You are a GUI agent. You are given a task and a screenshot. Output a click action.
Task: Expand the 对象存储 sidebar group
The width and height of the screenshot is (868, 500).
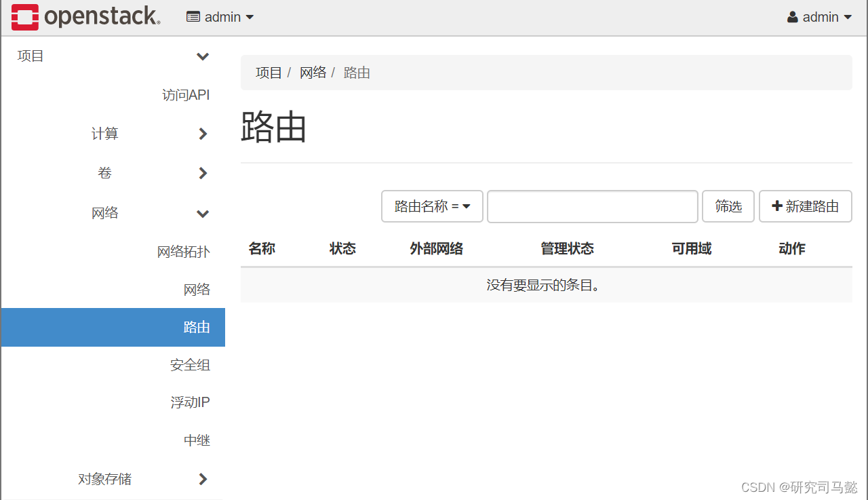(x=142, y=479)
